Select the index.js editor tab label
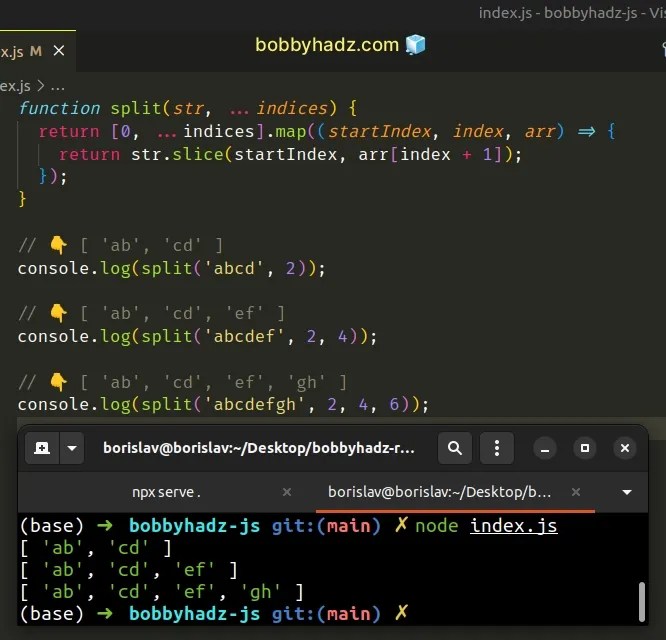 click(12, 51)
